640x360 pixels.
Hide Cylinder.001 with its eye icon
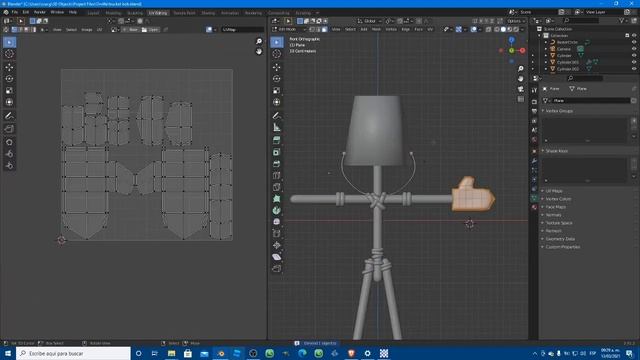[634, 62]
